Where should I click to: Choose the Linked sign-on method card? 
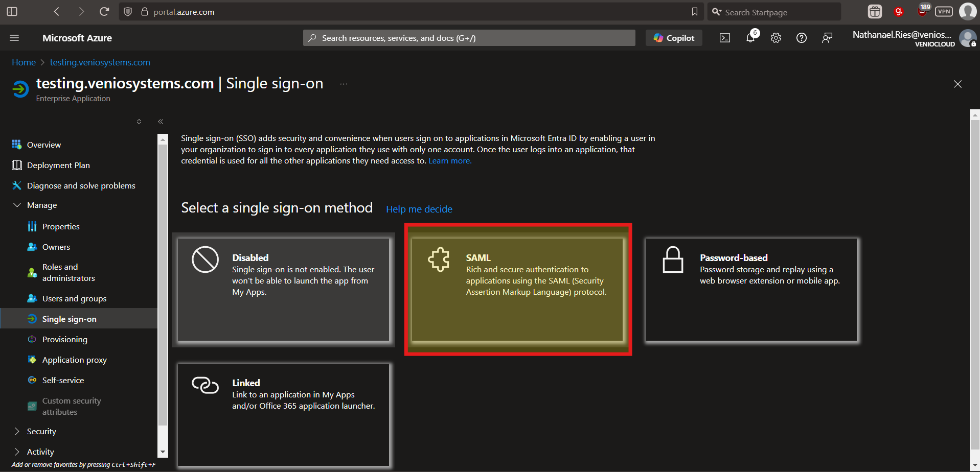(283, 415)
